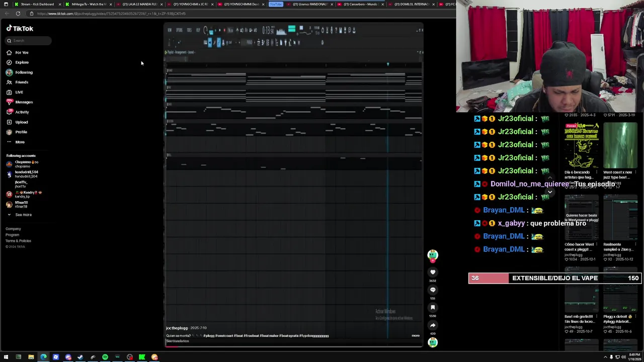
Task: Go back with browser back arrow
Action: [x=7, y=14]
